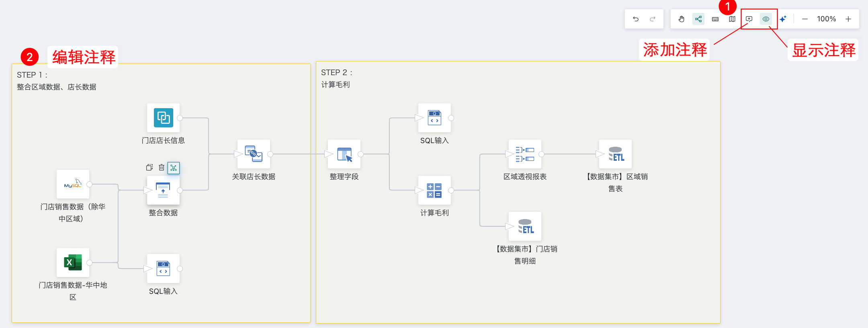Zoom in with the plus button
Screen dimensions: 868x328
(848, 19)
